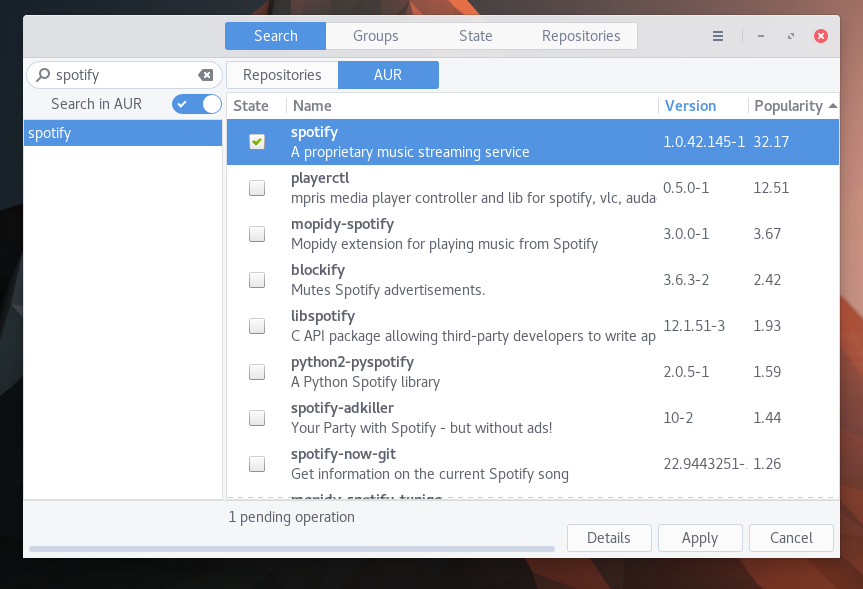Click the magnifier icon in search field
The height and width of the screenshot is (589, 863).
click(43, 75)
